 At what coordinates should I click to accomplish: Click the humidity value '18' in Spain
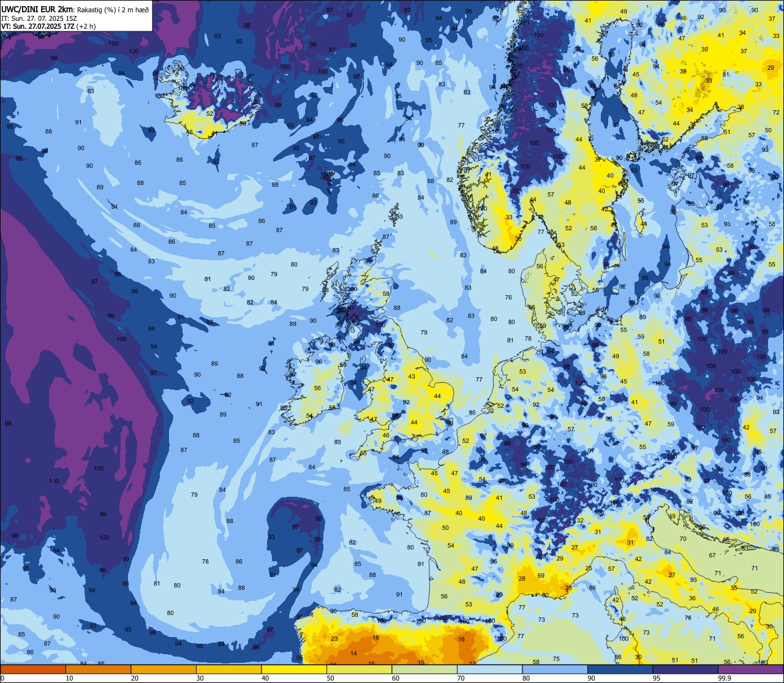coord(375,638)
